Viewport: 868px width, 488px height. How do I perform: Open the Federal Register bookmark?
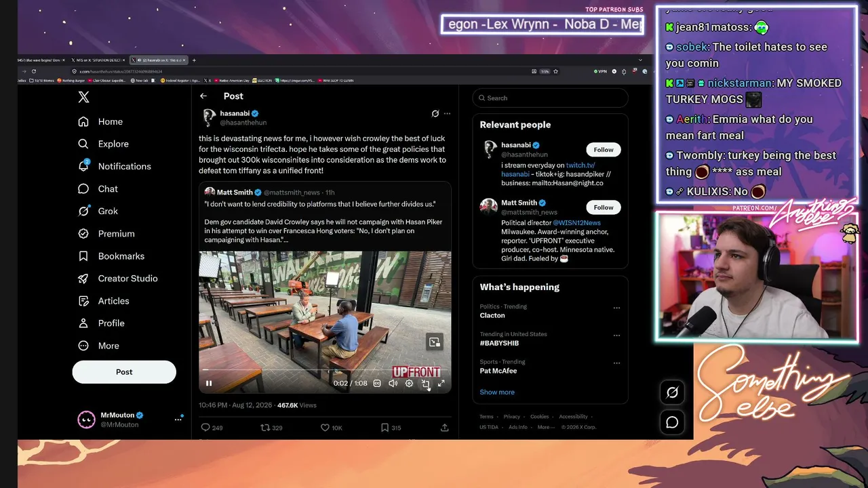[x=180, y=81]
